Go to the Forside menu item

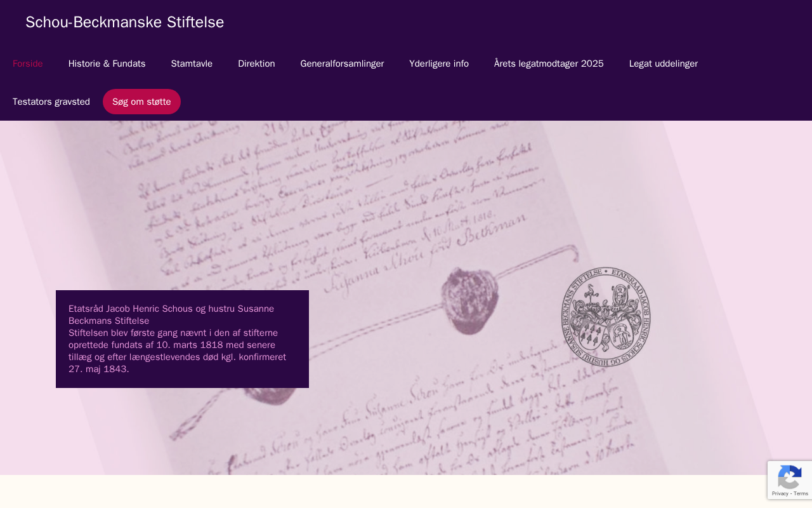pos(28,63)
